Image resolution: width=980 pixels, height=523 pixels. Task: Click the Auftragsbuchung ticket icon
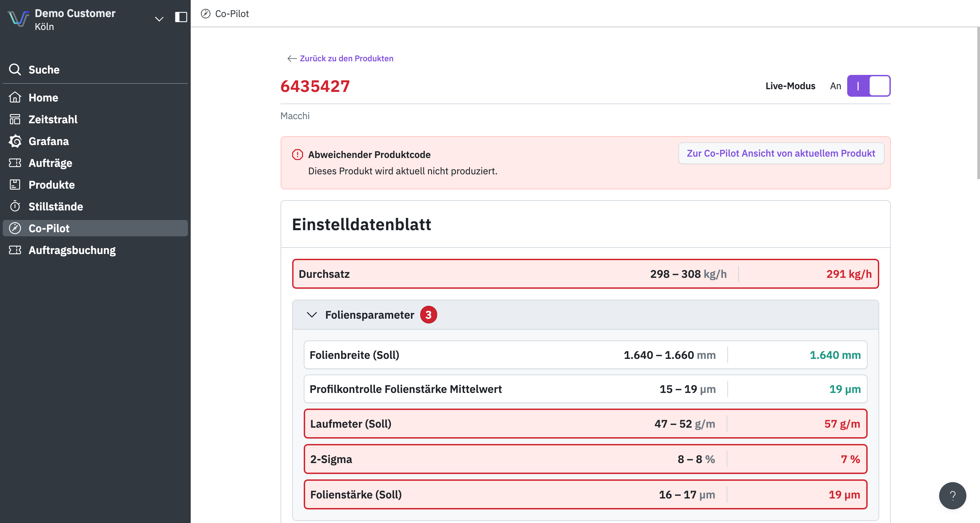[15, 250]
